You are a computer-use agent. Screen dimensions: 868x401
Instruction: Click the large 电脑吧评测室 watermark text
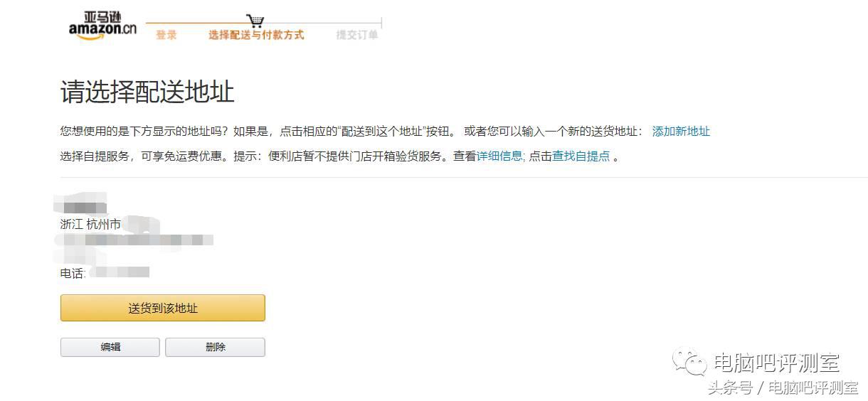[x=776, y=363]
